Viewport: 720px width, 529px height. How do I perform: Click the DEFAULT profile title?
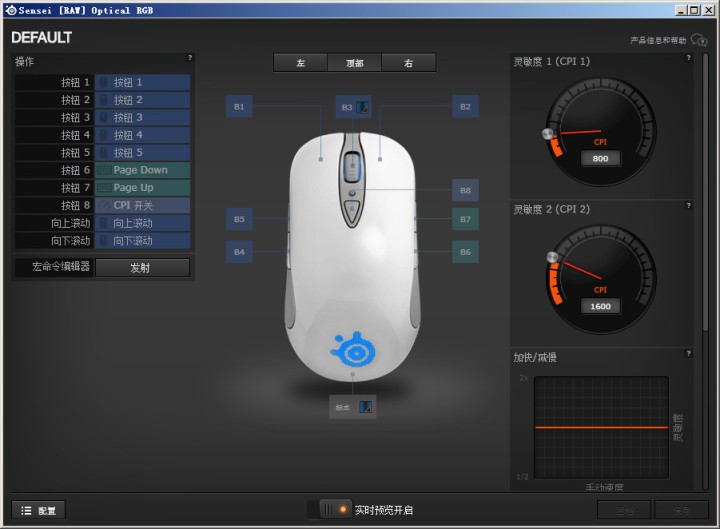(x=41, y=38)
